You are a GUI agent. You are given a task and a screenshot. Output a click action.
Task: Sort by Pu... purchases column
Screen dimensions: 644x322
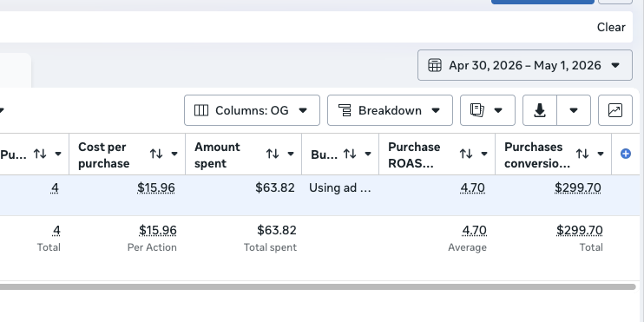(40, 154)
